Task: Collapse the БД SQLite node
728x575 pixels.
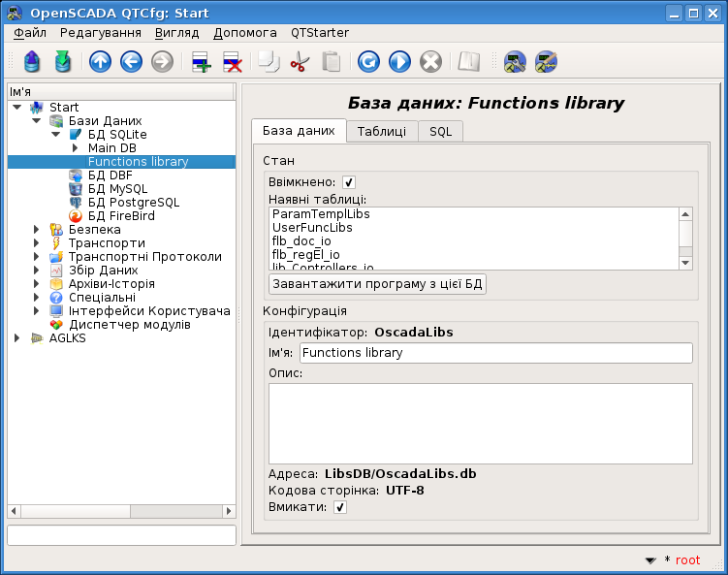Action: point(55,135)
